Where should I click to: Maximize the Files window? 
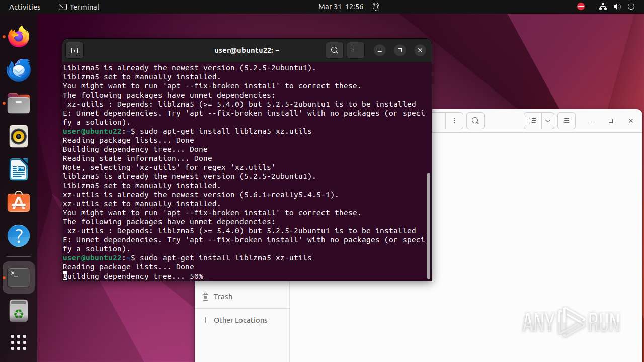(611, 121)
